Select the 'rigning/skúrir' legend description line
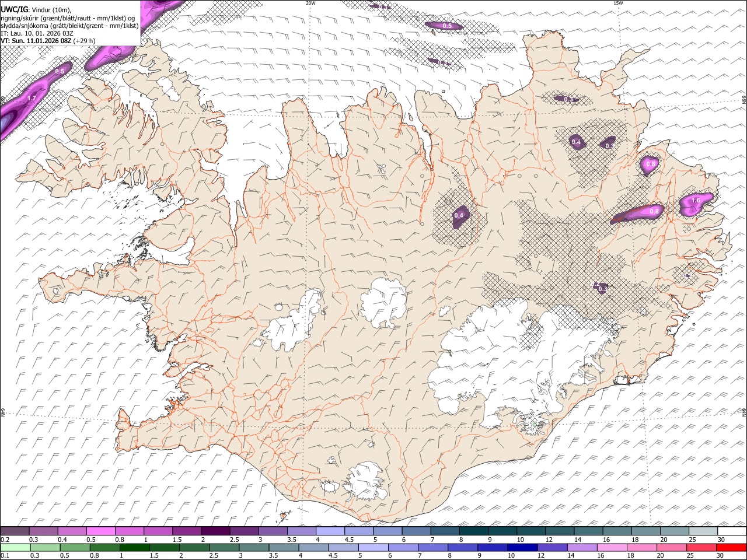This screenshot has width=747, height=560. coord(67,17)
